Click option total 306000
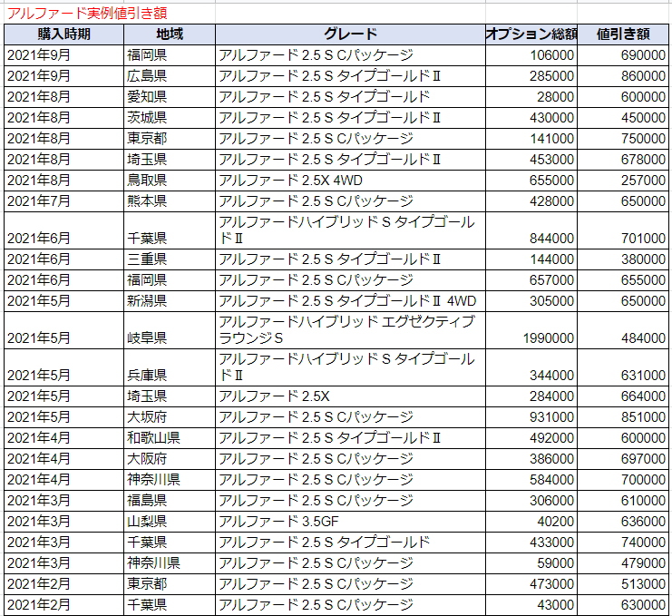 [531, 501]
